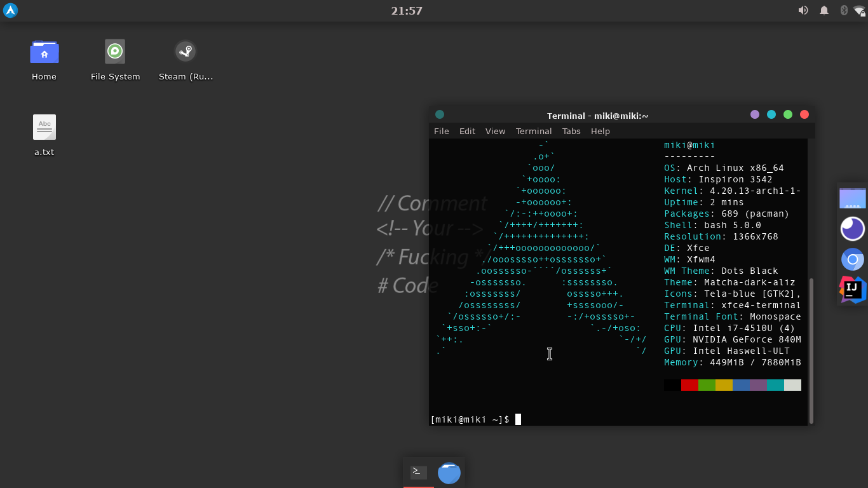Click the red color block in neofetch output
868x488 pixels.
689,385
